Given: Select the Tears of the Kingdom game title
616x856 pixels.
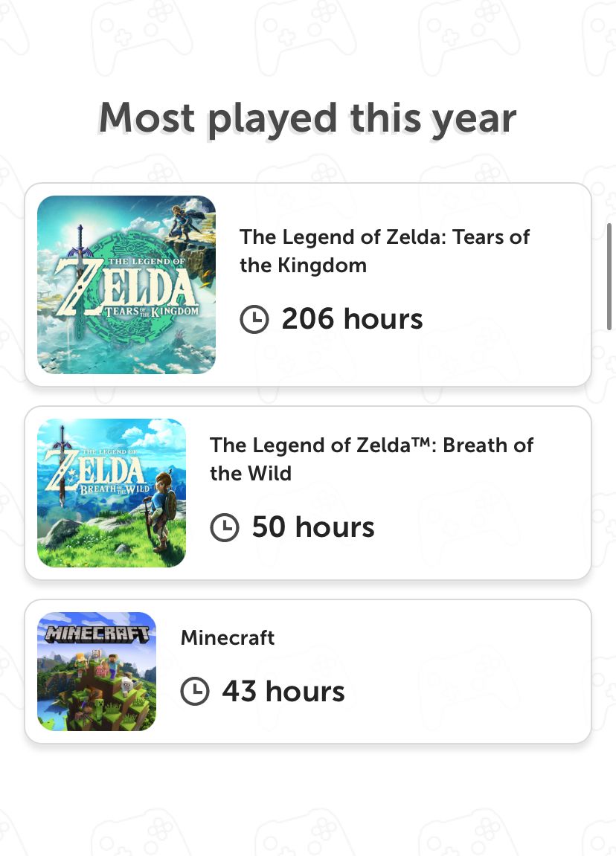Looking at the screenshot, I should coord(384,251).
